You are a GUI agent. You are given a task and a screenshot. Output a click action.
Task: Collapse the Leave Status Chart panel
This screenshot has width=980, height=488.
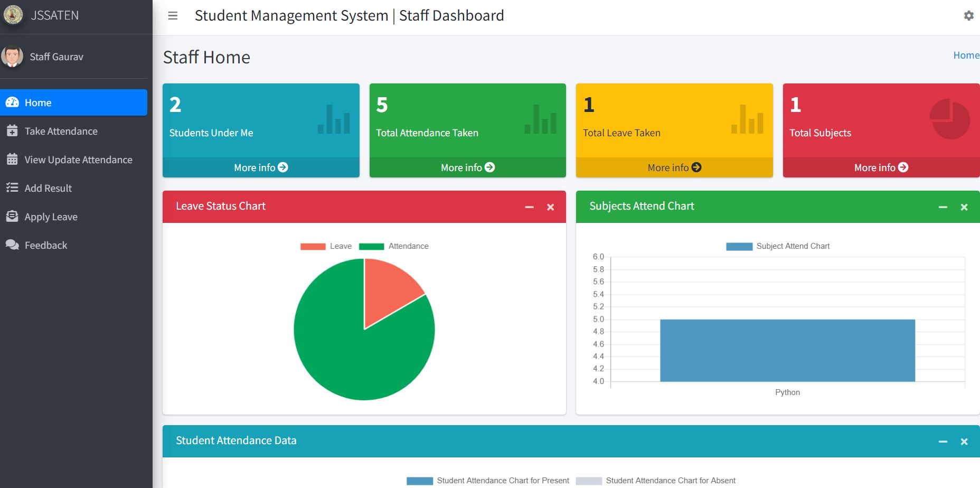(x=530, y=207)
